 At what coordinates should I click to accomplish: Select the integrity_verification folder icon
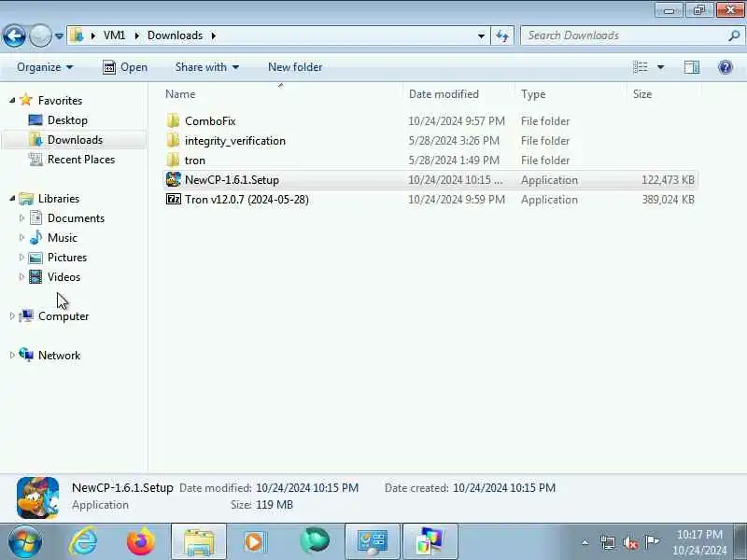coord(174,141)
